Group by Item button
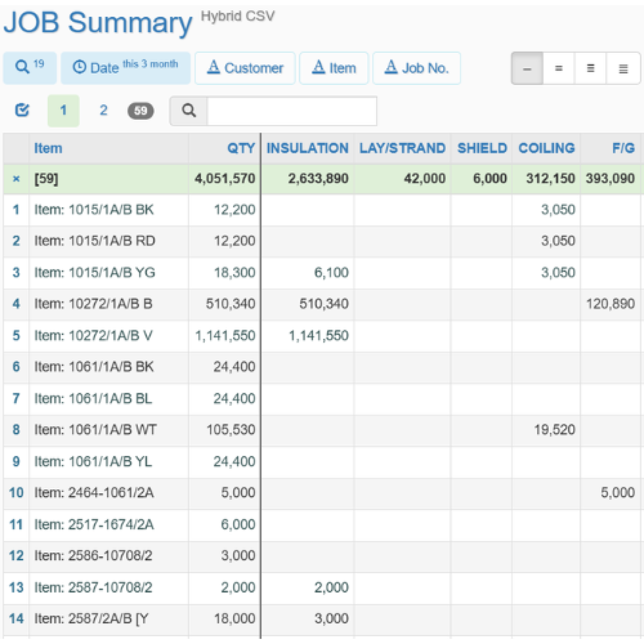644x644 pixels. pos(334,68)
